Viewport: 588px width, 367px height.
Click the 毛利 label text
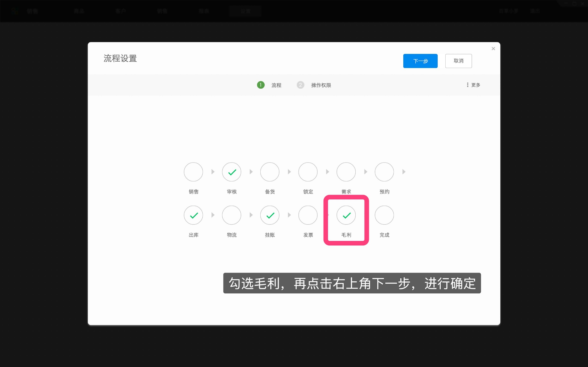346,235
